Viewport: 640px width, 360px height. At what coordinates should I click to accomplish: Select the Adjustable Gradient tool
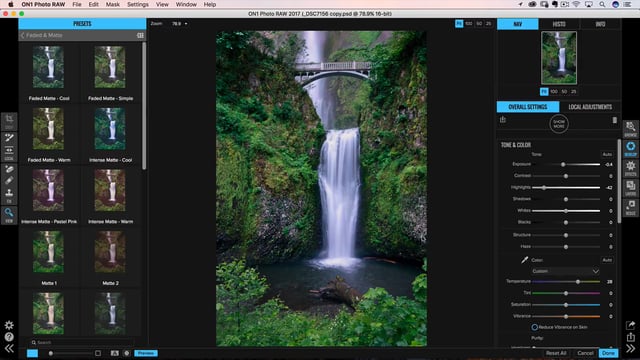9,151
